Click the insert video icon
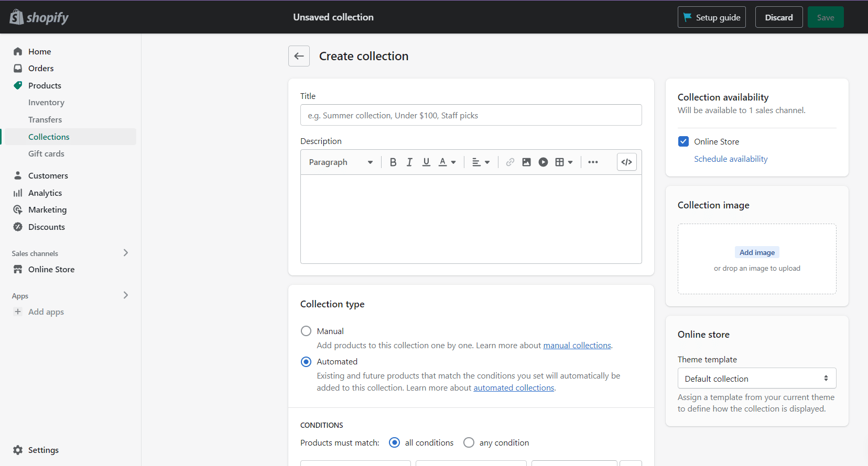 pyautogui.click(x=543, y=162)
